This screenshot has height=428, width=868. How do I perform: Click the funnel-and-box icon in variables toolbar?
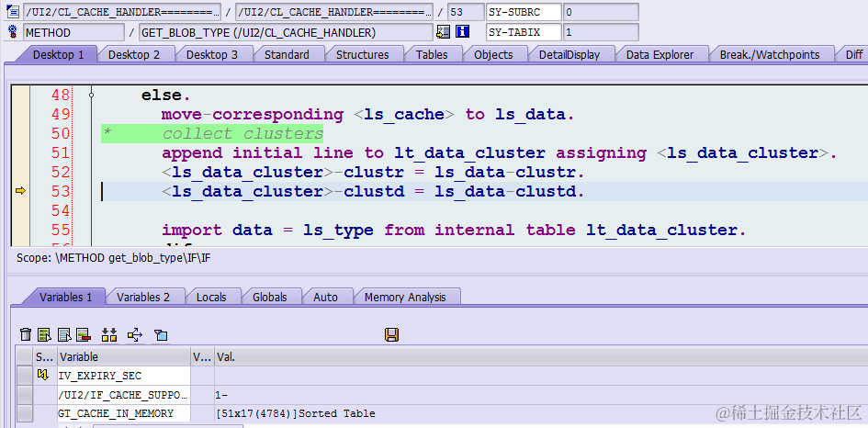tap(161, 334)
